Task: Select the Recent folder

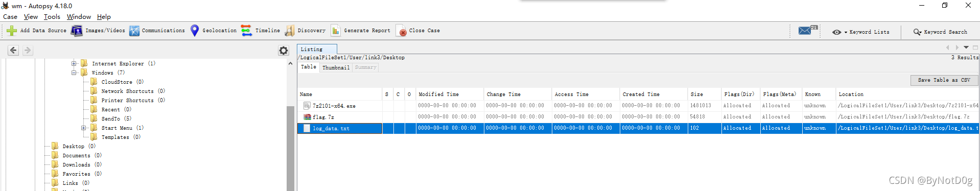Action: pos(116,110)
